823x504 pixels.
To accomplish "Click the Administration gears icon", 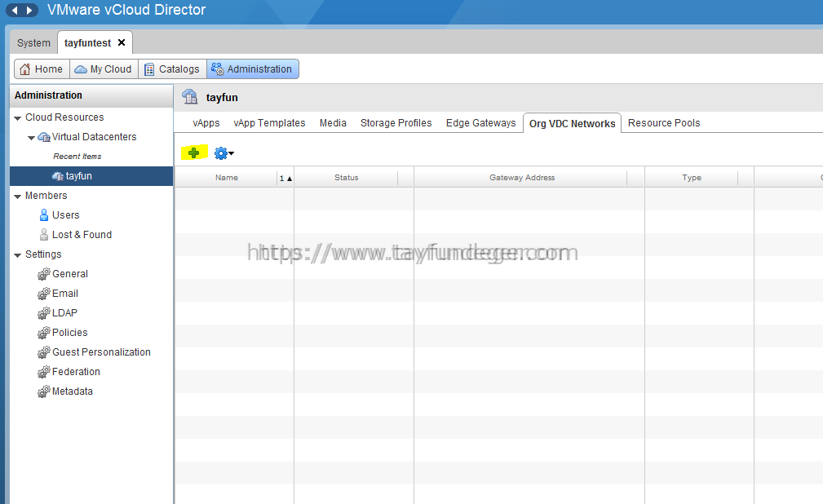I will (217, 69).
